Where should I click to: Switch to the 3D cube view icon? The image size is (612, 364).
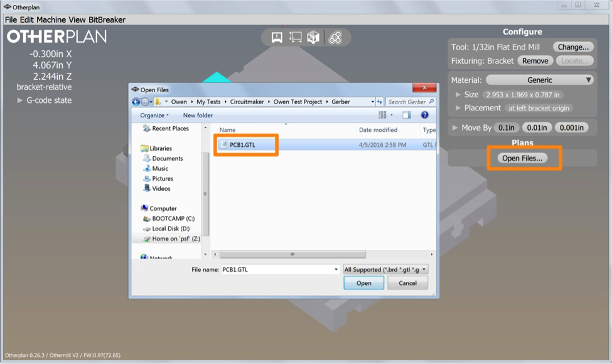(x=313, y=38)
